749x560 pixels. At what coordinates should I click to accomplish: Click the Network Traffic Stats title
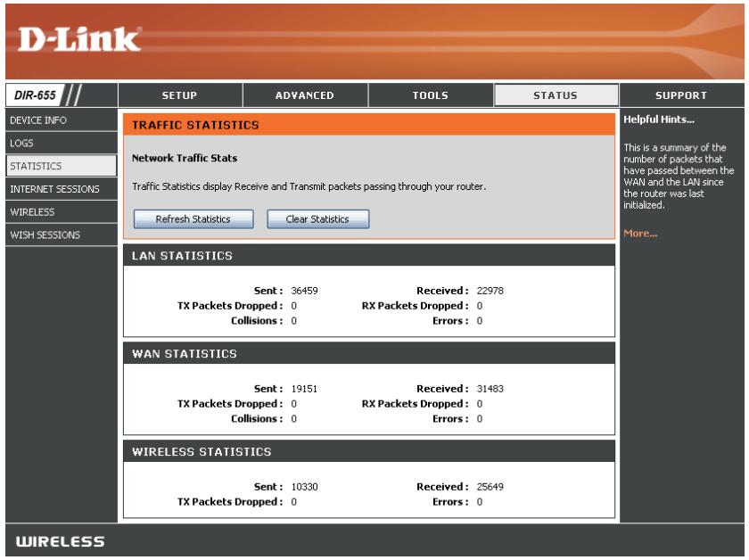point(185,158)
